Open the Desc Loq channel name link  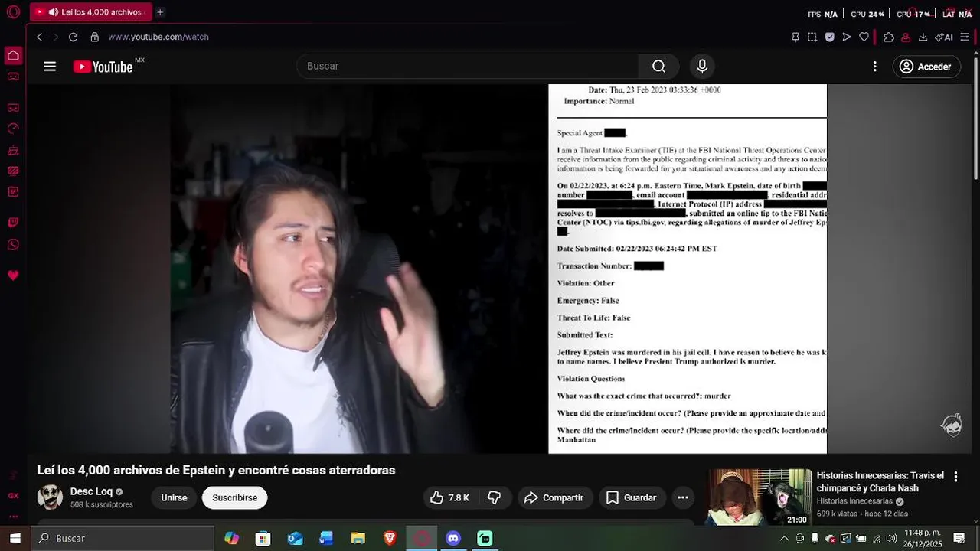point(91,491)
